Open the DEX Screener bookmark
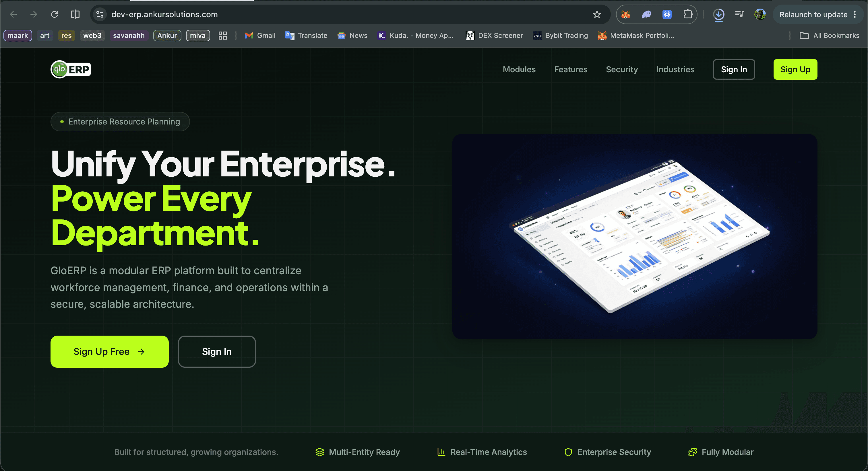This screenshot has height=471, width=868. click(x=494, y=35)
